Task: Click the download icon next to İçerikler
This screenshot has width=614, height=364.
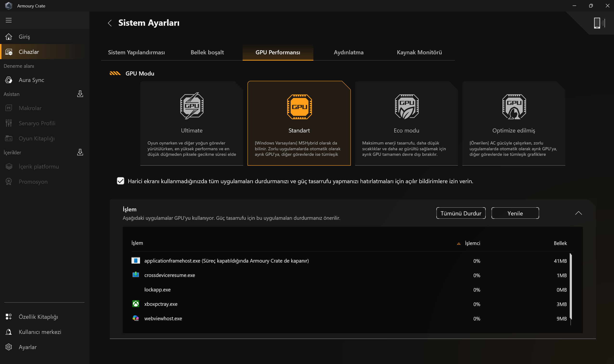Action: point(80,152)
